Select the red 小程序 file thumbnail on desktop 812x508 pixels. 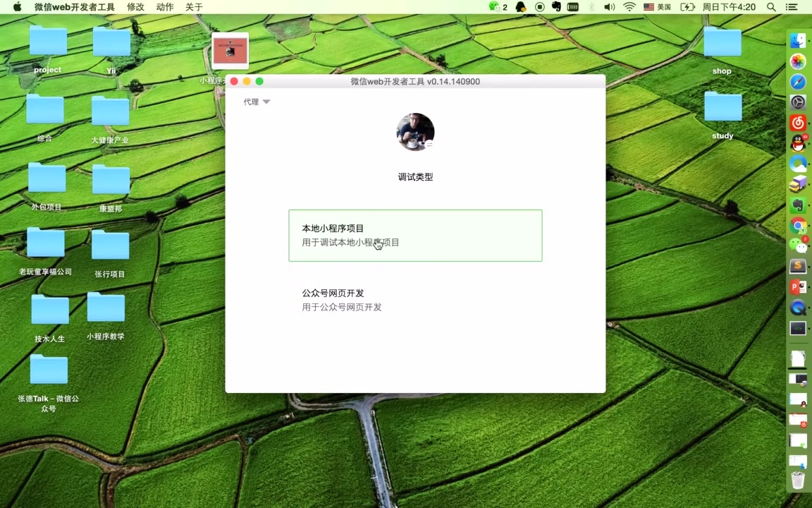230,51
